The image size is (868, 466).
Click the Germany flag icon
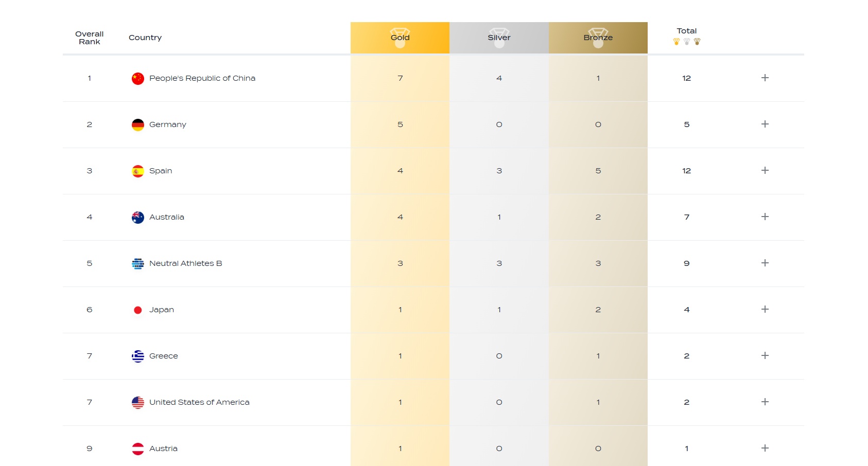137,124
